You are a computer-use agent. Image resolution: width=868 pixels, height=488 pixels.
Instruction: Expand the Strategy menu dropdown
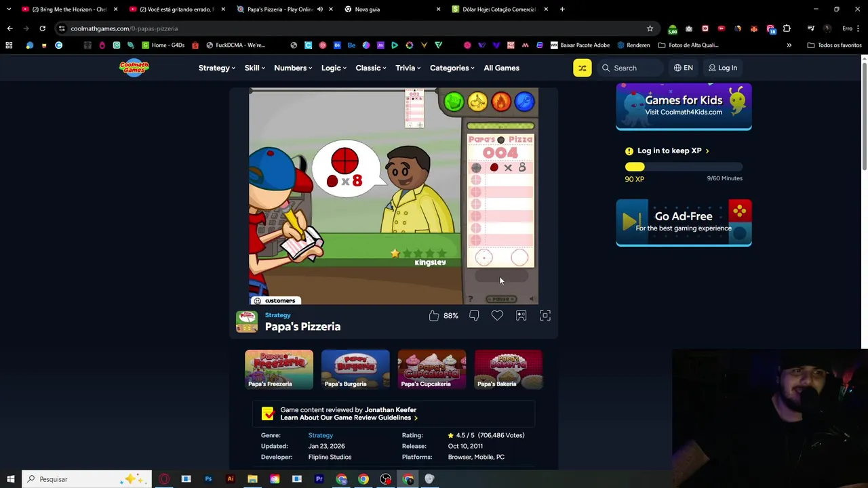[217, 68]
